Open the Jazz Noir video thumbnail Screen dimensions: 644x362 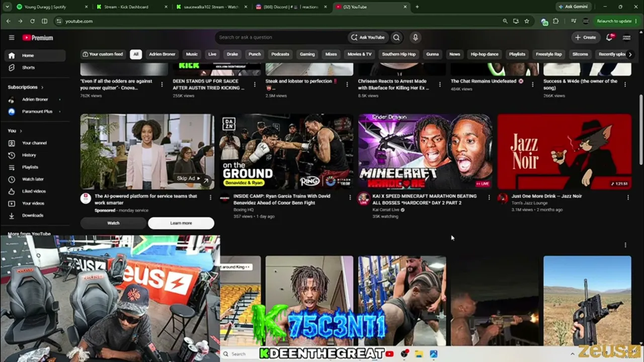(564, 151)
